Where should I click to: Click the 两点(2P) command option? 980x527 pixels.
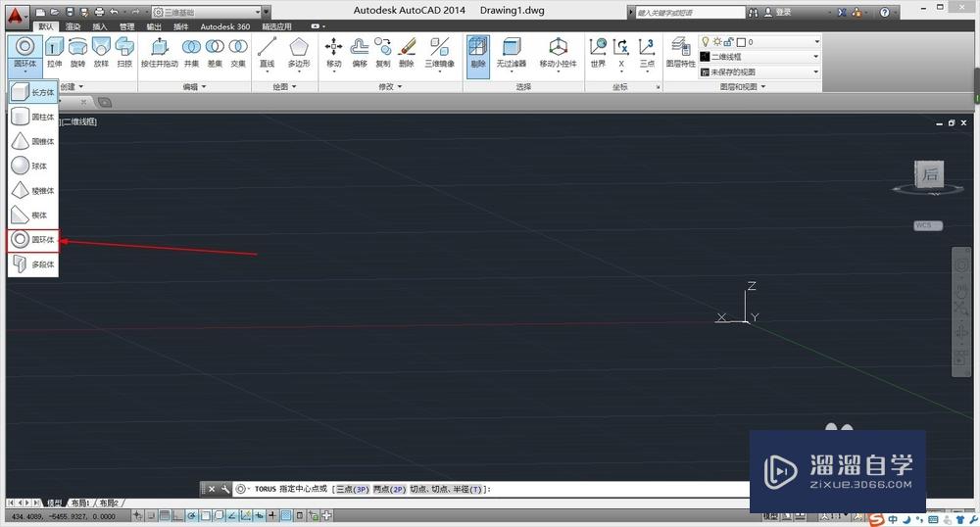pos(390,490)
